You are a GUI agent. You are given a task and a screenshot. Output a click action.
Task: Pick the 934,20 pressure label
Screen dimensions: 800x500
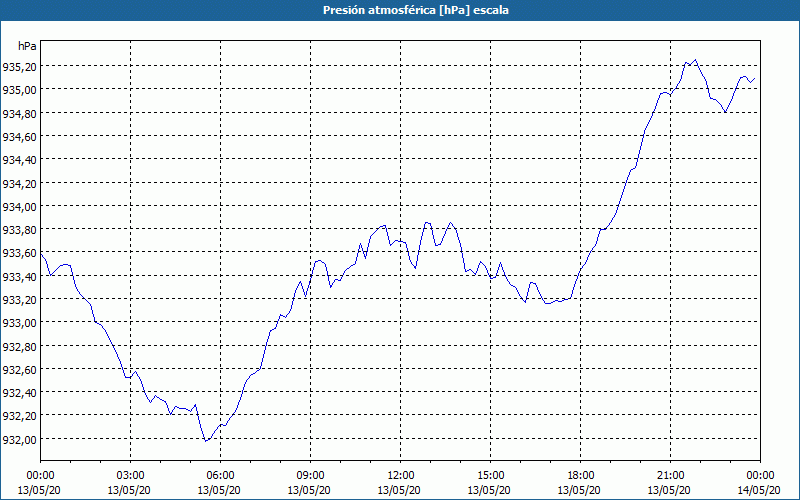pos(19,183)
